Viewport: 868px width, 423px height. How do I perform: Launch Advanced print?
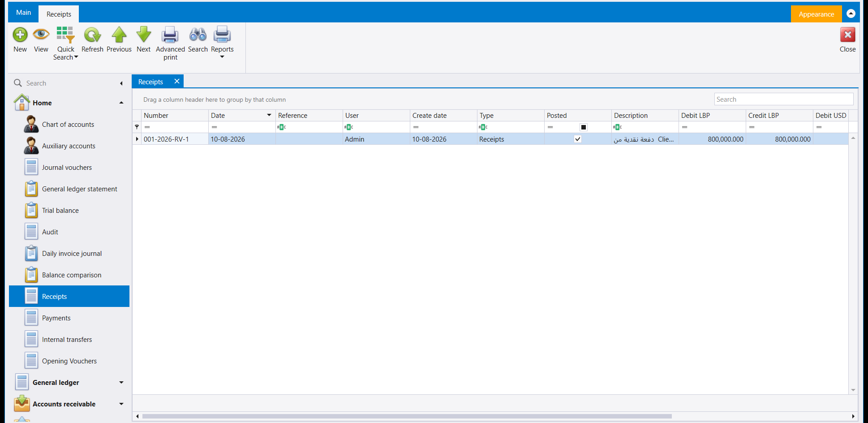click(170, 35)
